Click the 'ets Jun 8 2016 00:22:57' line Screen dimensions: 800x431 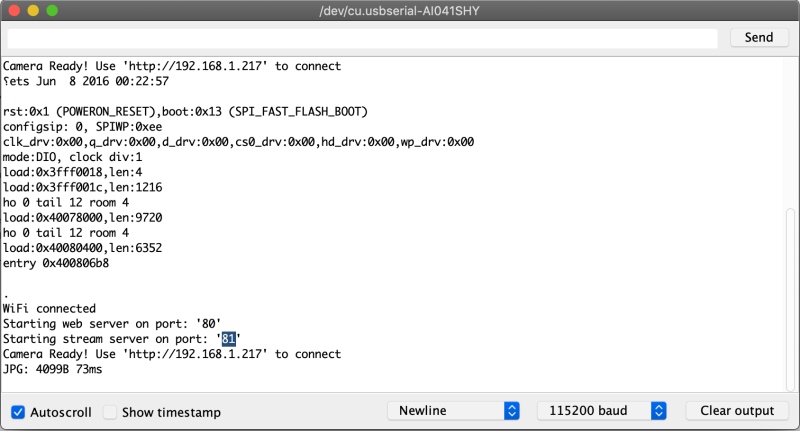(86, 81)
